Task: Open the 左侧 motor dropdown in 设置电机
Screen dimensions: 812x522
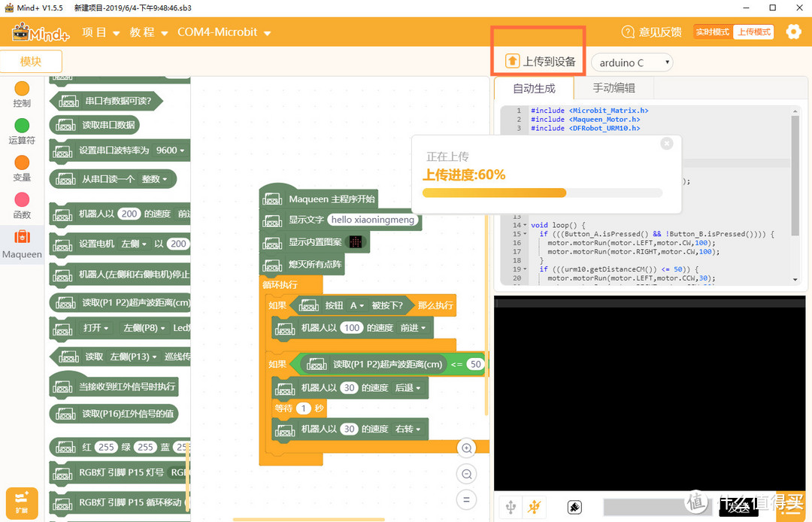Action: pyautogui.click(x=134, y=244)
